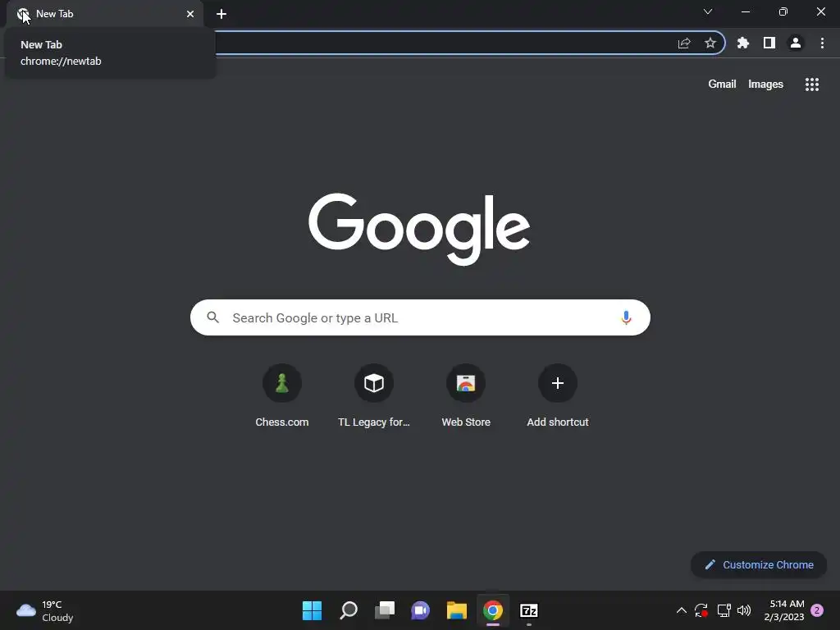The height and width of the screenshot is (630, 840).
Task: Open the network tray icon
Action: pos(724,610)
